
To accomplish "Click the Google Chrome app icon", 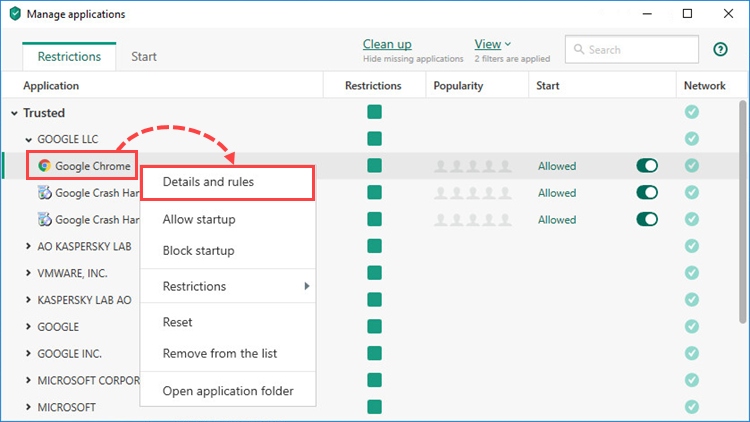I will coord(44,166).
